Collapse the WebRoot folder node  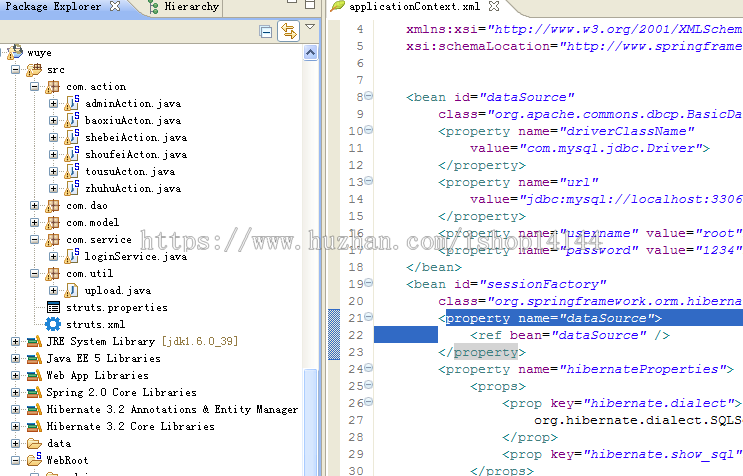(16, 460)
